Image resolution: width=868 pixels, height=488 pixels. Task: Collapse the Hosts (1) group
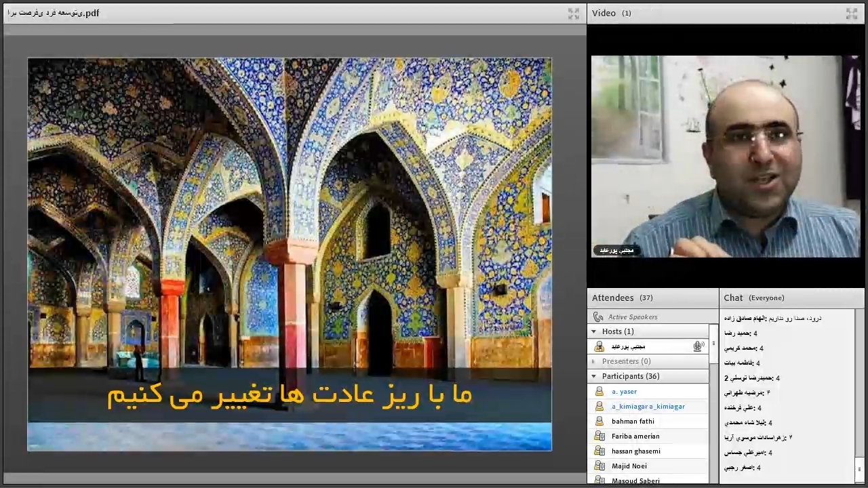coord(594,331)
